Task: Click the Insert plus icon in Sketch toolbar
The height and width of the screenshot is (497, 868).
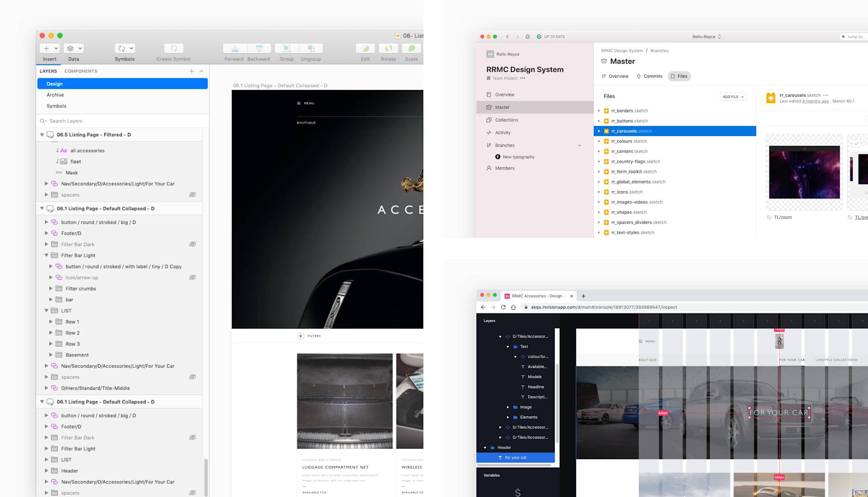Action: point(47,48)
